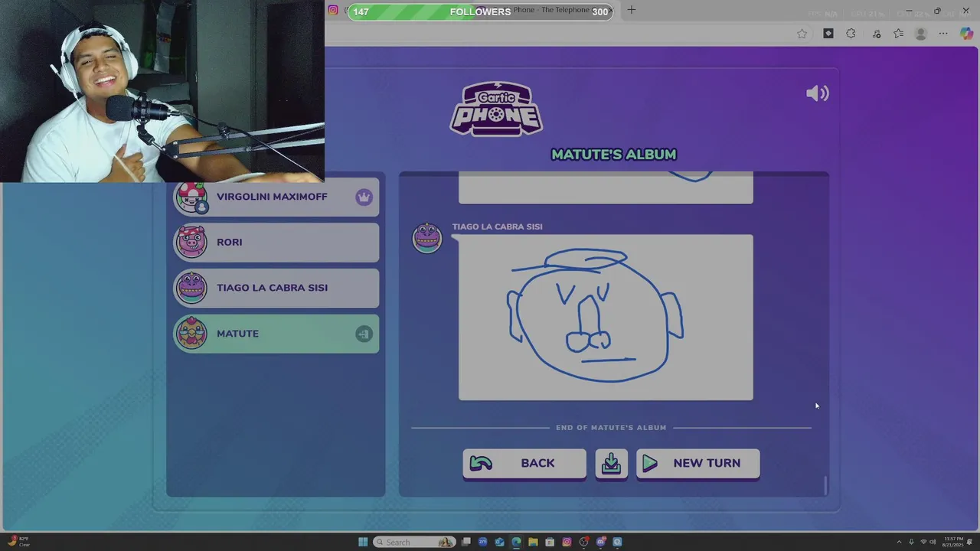Image resolution: width=980 pixels, height=551 pixels.
Task: Click Tiago's avatar next to the drawing
Action: [427, 238]
